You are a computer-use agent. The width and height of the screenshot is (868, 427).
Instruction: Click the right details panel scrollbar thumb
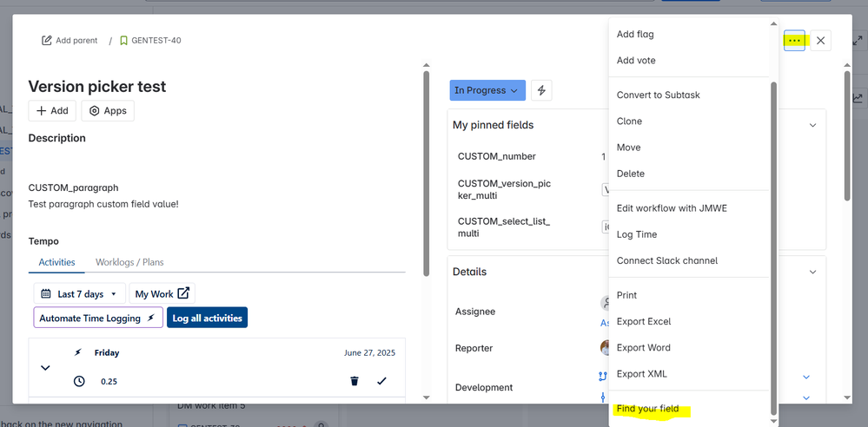pyautogui.click(x=847, y=135)
